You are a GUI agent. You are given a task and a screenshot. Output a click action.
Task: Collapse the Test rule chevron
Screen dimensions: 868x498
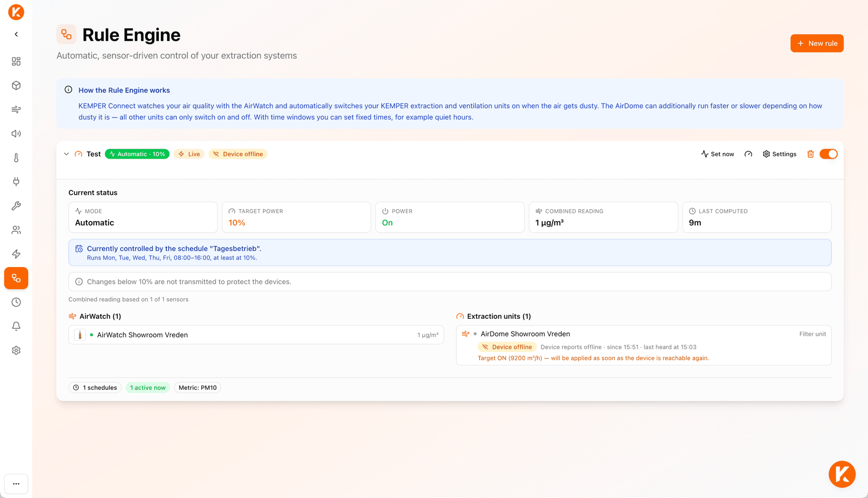66,154
